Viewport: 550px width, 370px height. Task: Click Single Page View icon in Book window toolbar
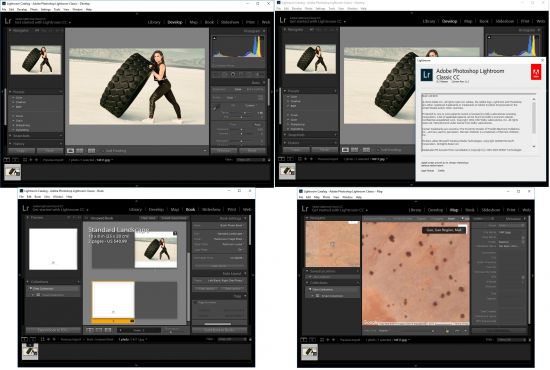coord(108,330)
